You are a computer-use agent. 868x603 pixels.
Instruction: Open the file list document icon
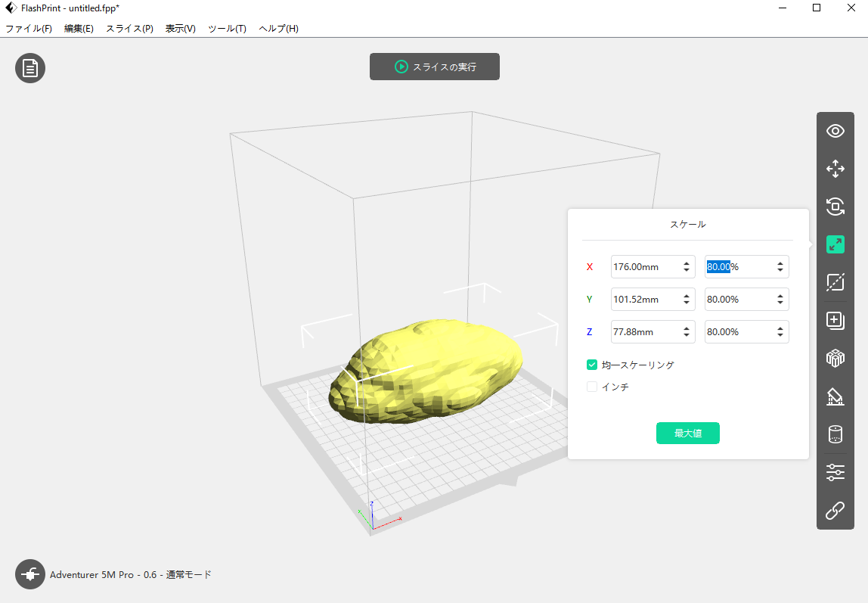coord(30,68)
